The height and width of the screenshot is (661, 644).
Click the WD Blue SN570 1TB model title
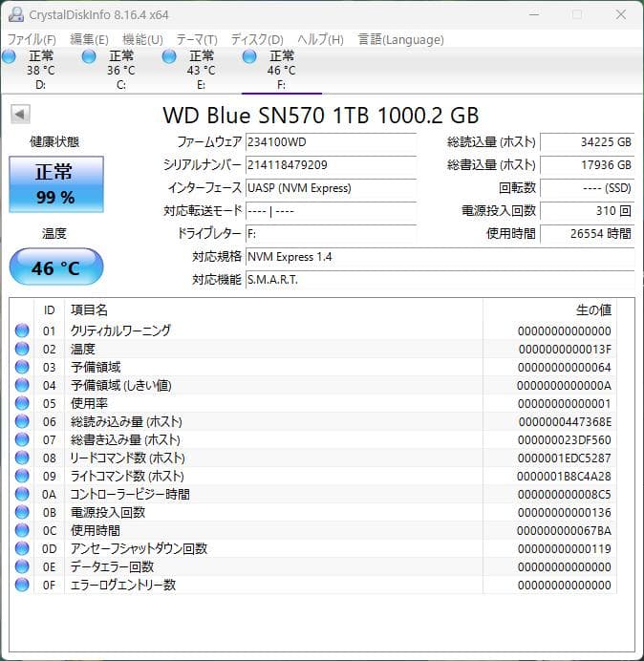pyautogui.click(x=321, y=115)
